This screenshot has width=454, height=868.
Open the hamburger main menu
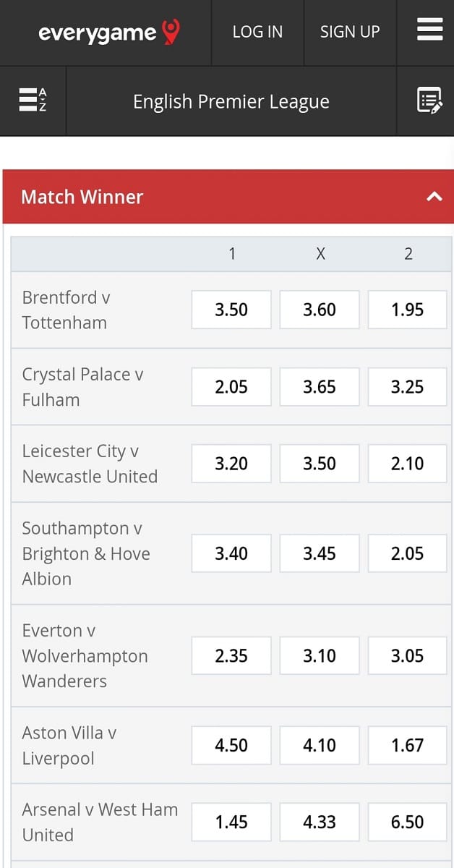(429, 30)
